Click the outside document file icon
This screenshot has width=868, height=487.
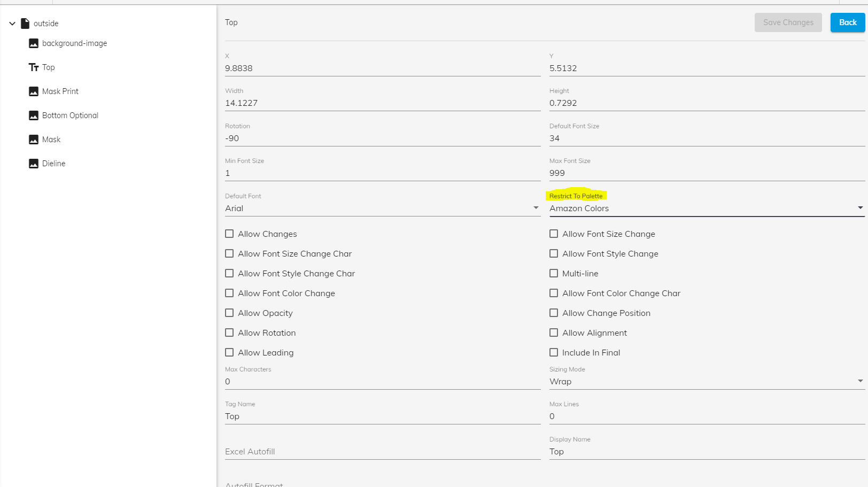point(25,24)
